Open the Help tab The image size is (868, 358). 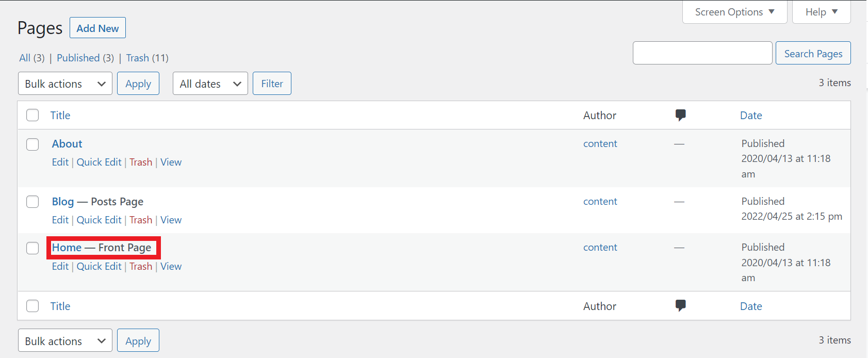tap(821, 12)
